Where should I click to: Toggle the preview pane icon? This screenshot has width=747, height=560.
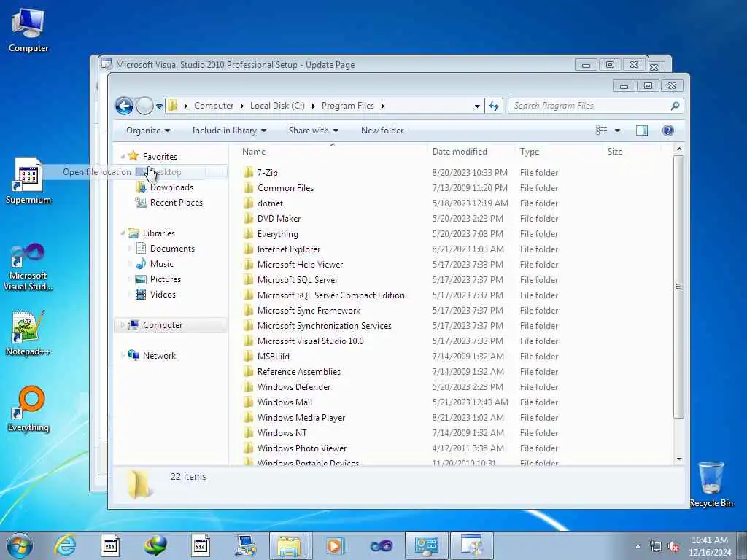click(x=642, y=131)
